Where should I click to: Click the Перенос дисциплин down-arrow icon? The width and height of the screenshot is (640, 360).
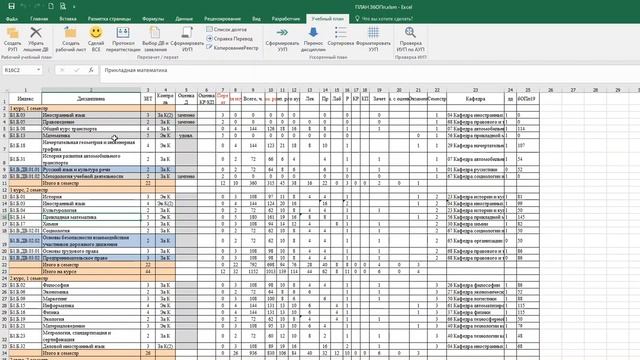[313, 32]
